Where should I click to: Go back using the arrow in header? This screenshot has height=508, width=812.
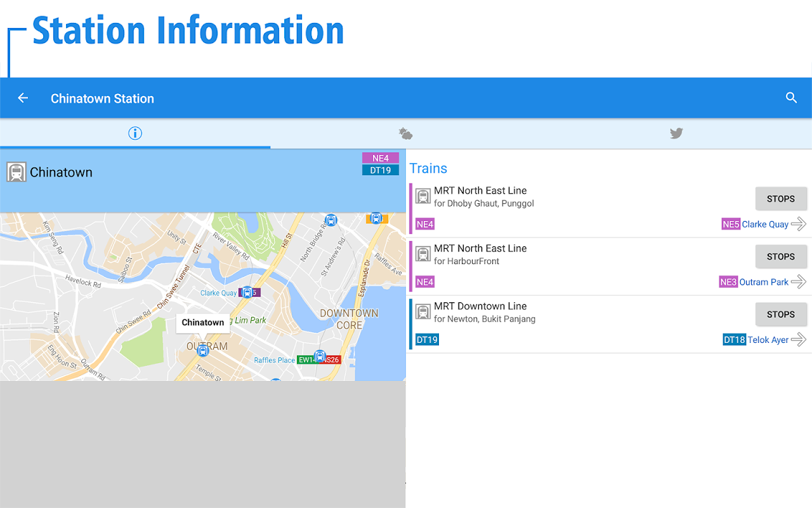23,98
